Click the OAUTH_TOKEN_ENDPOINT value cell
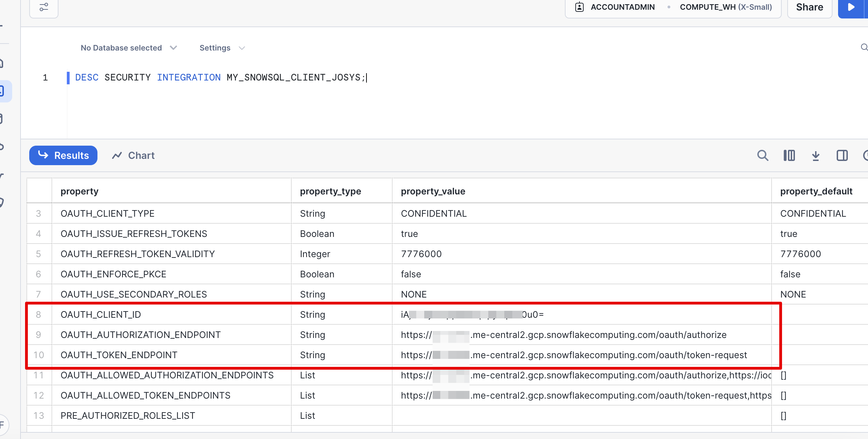 pyautogui.click(x=574, y=355)
